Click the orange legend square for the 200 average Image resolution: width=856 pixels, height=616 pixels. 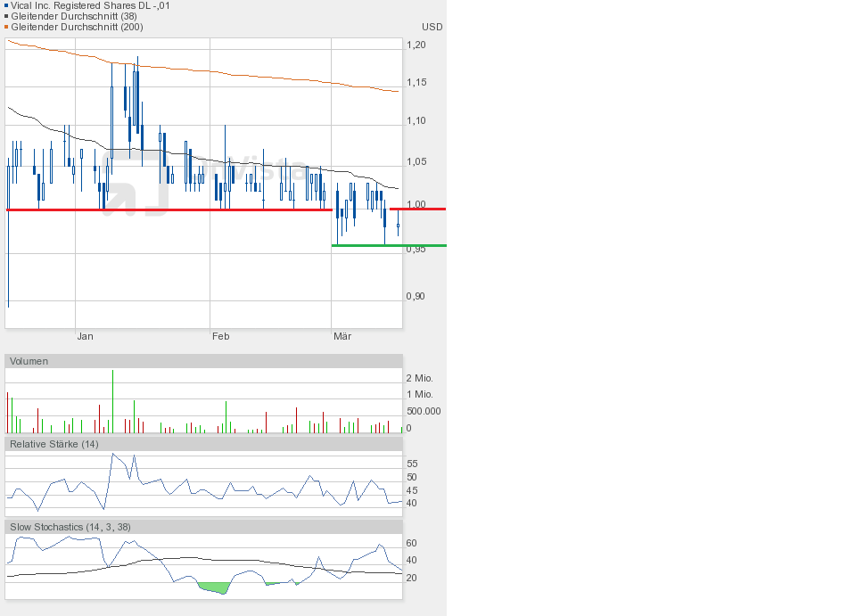[x=6, y=27]
